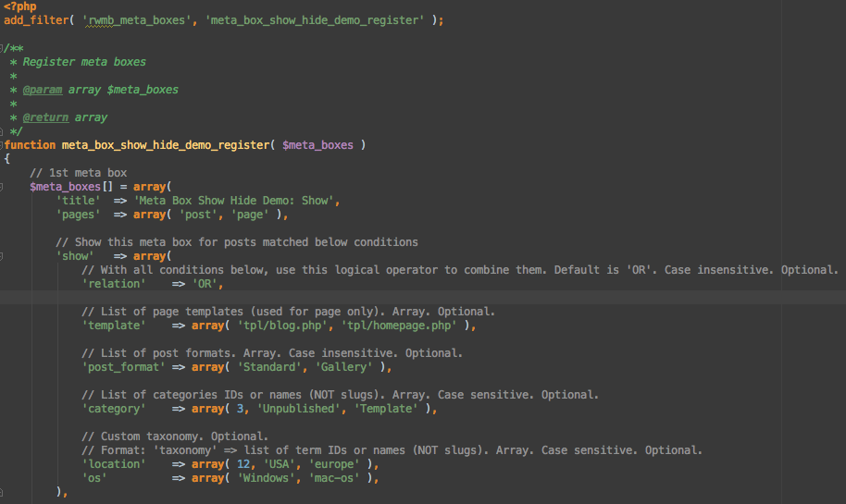
Task: Click the number 3 in category array
Action: coord(240,409)
